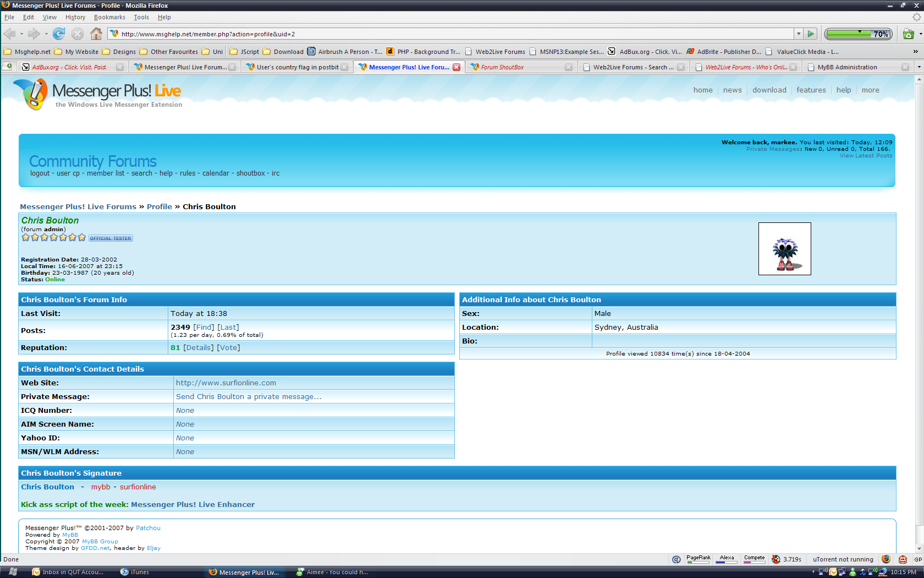Click the Compete status bar indicator
Screen dimensions: 924x578
(755, 559)
